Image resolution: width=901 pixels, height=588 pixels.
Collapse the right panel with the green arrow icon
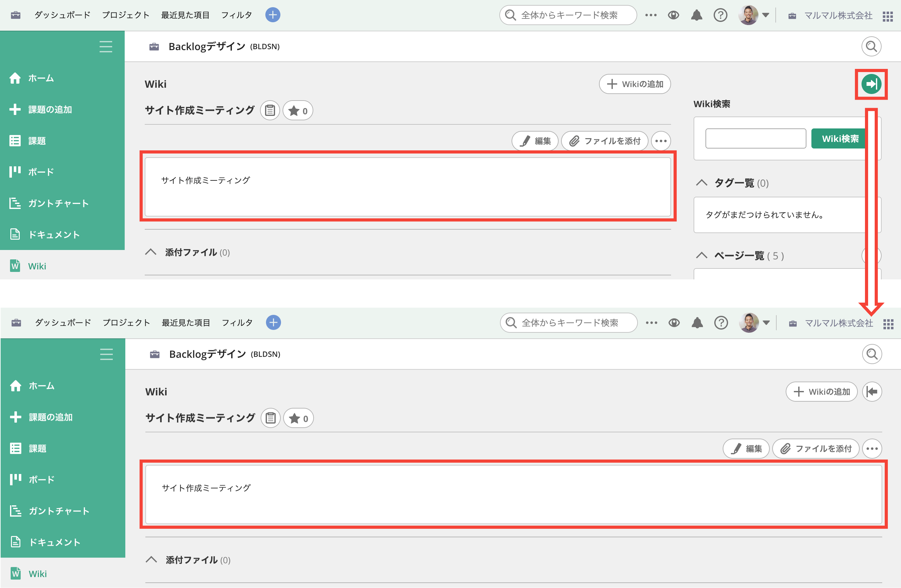coord(871,84)
